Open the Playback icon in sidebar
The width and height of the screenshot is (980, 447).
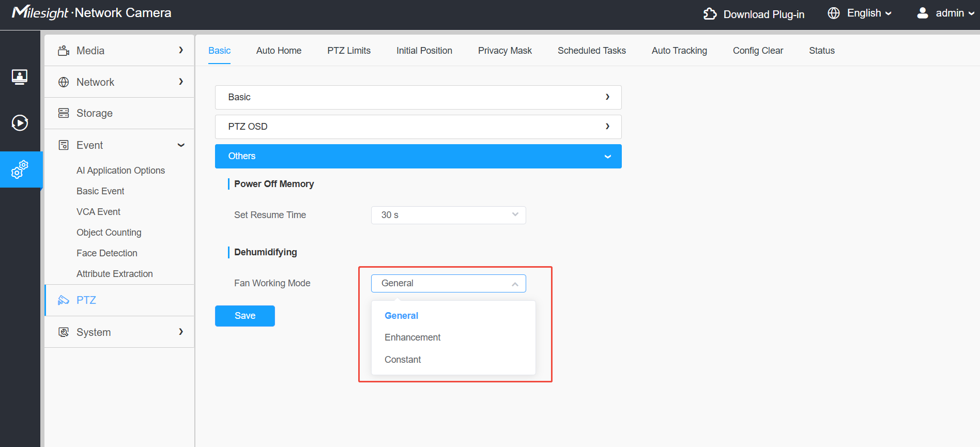20,122
